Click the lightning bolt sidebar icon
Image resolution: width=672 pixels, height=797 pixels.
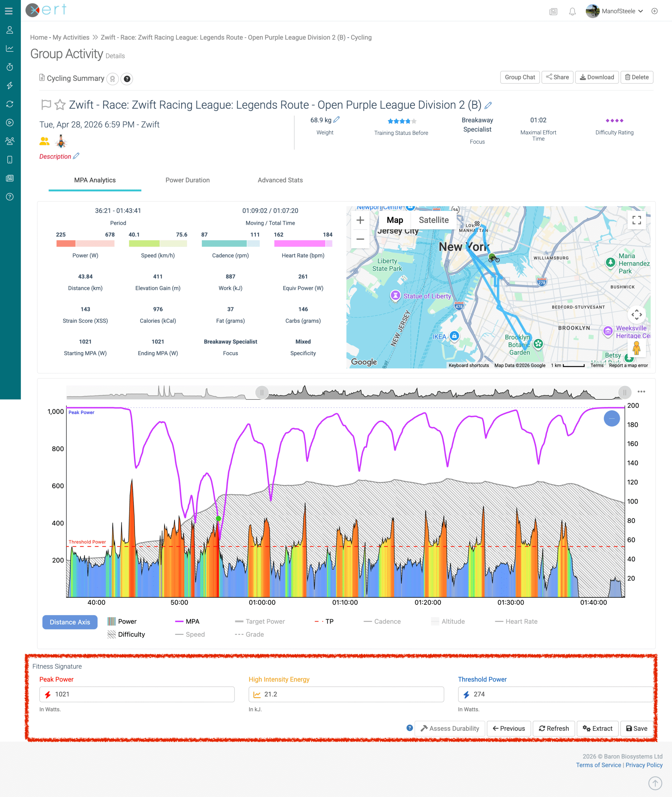10,85
